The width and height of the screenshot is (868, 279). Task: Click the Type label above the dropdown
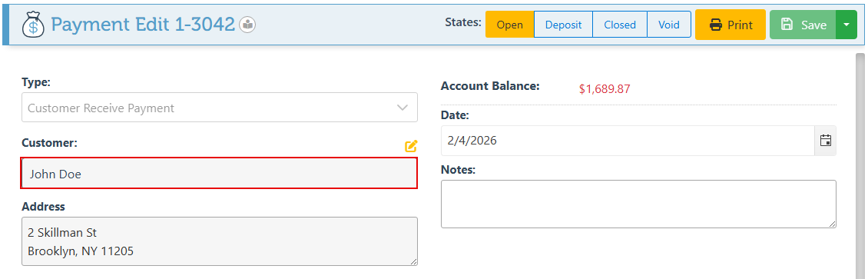[36, 82]
